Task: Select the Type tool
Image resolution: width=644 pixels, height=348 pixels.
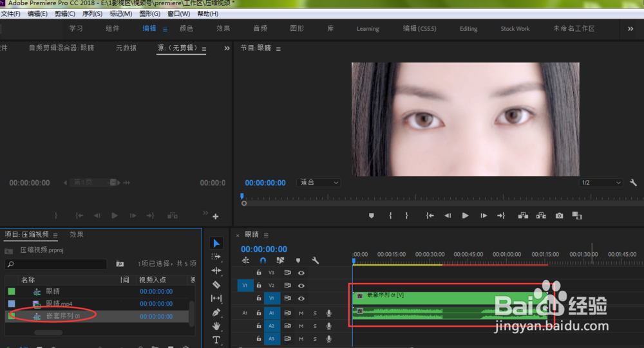Action: coord(216,340)
